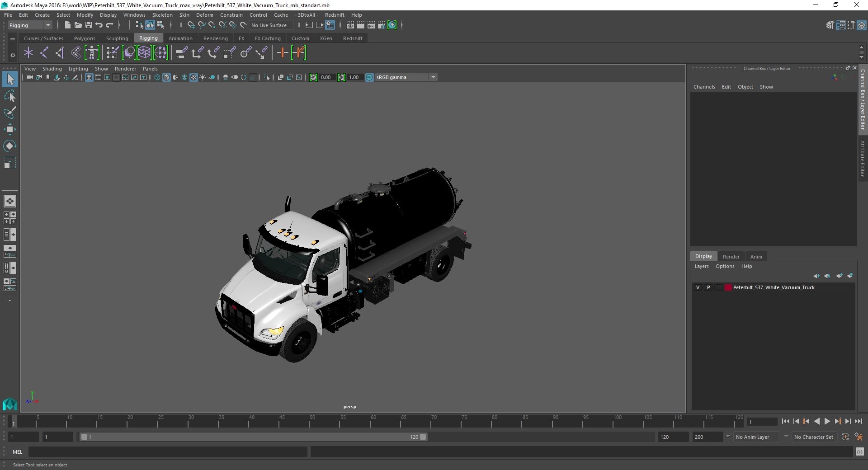Screen dimensions: 868x470
Task: Click the Channels menu label
Action: point(704,87)
